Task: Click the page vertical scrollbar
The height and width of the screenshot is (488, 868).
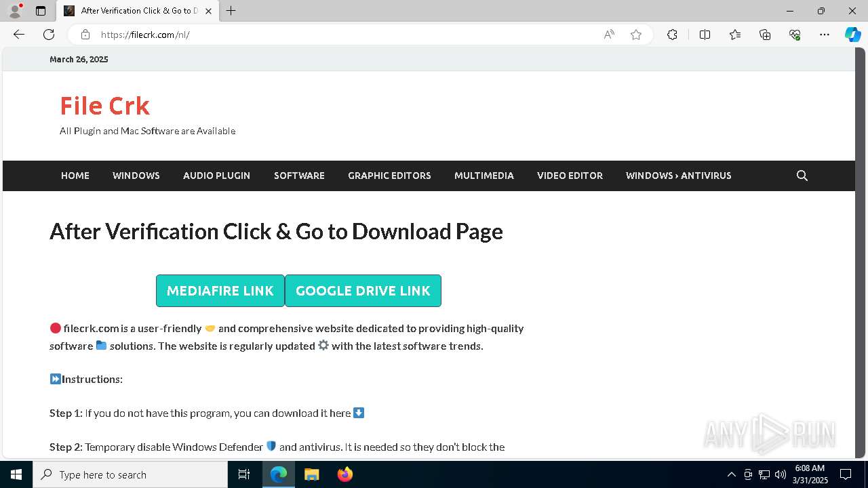Action: 861,253
